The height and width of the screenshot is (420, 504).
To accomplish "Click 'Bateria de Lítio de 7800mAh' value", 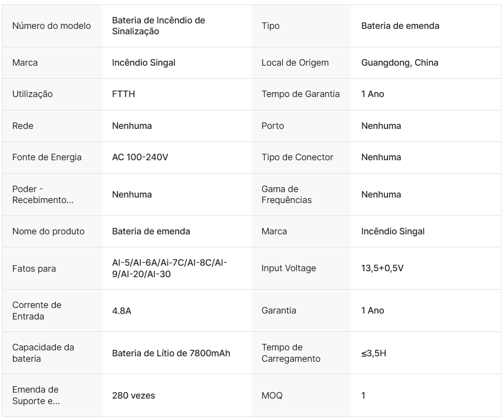I will point(171,353).
